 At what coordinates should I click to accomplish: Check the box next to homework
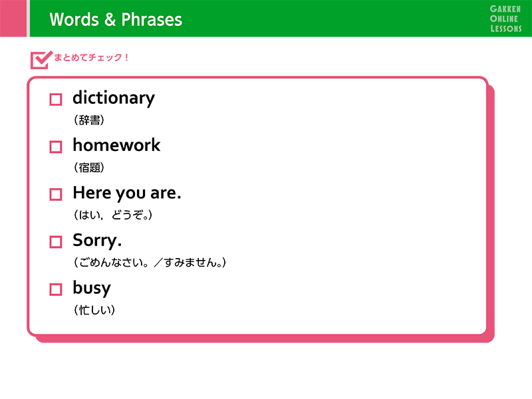pos(56,147)
